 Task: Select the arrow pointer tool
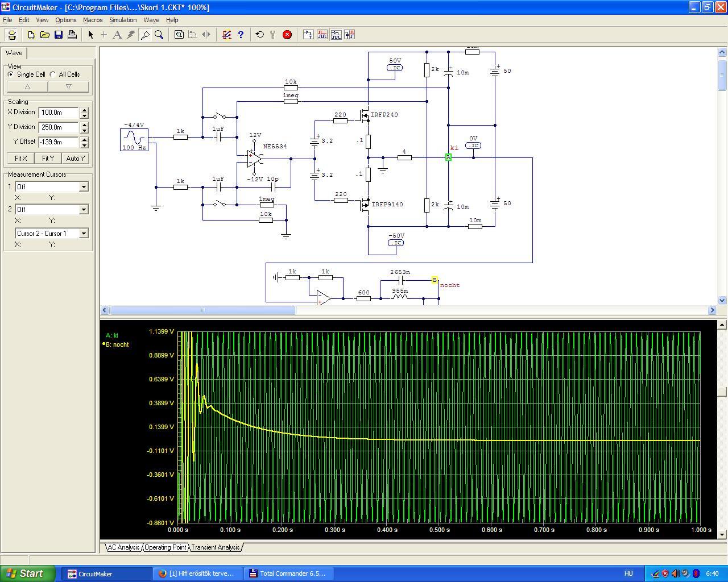(90, 35)
